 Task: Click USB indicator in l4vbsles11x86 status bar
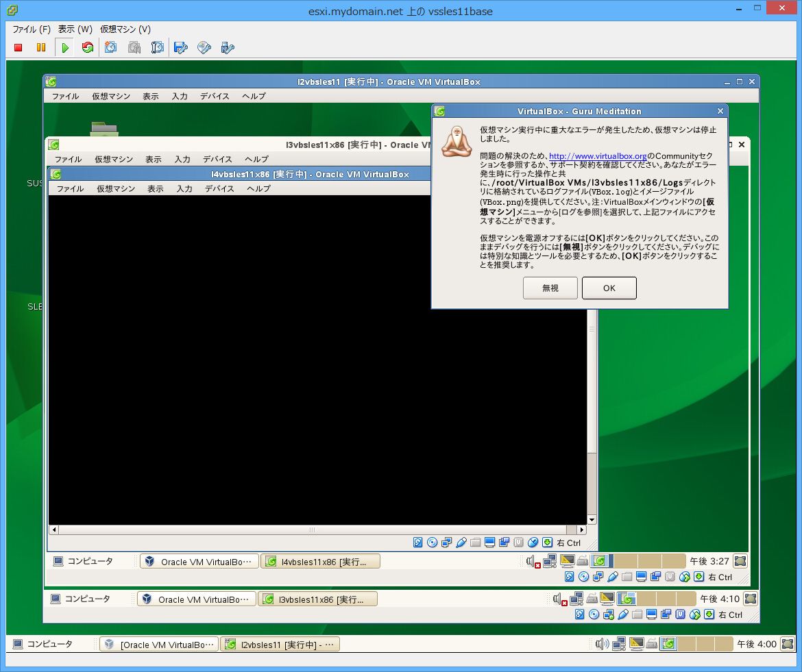tap(461, 543)
